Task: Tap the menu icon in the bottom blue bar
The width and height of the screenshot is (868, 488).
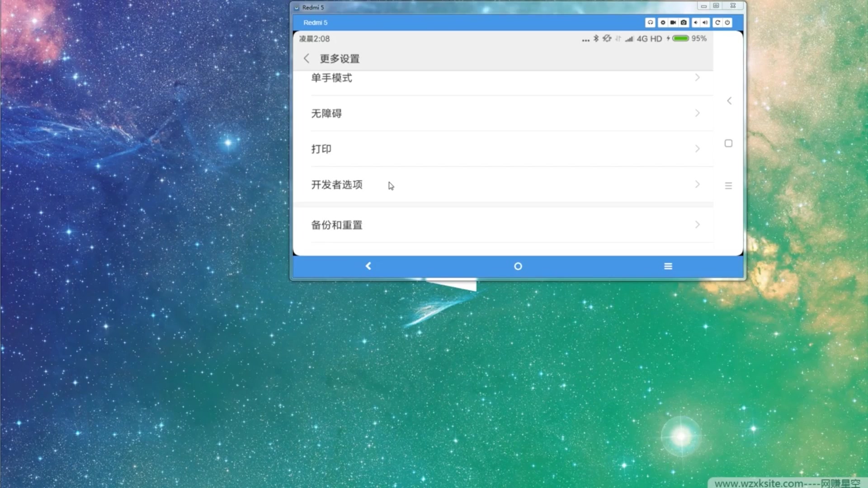Action: point(668,266)
